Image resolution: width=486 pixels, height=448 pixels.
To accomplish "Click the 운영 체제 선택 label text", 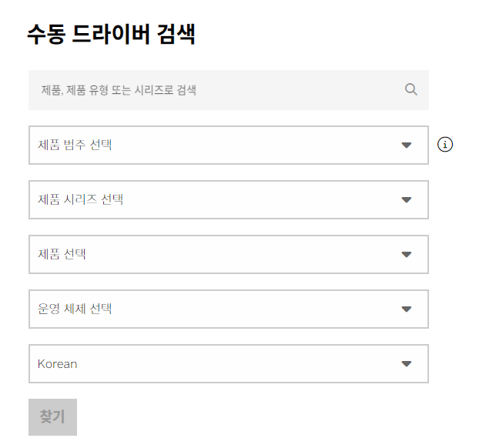I will [75, 309].
